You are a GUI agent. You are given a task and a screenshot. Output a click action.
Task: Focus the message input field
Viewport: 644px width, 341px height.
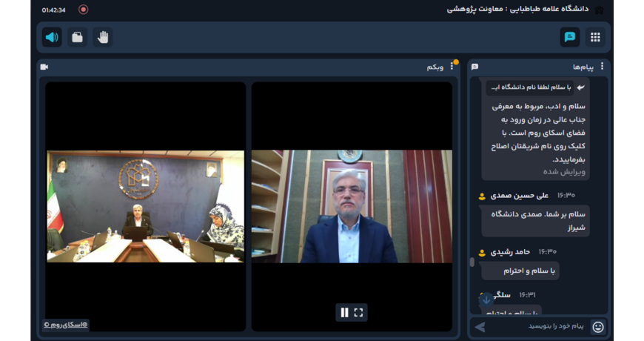point(539,327)
